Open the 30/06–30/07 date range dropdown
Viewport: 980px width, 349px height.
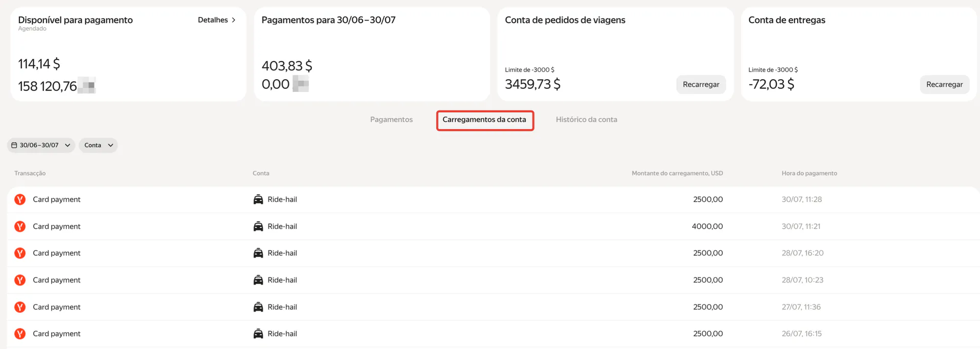coord(41,145)
